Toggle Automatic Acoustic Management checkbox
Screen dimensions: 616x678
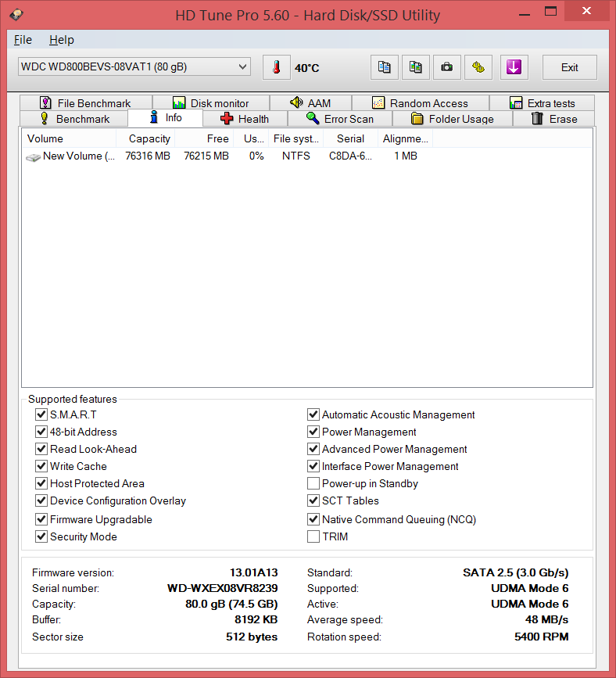[x=313, y=414]
